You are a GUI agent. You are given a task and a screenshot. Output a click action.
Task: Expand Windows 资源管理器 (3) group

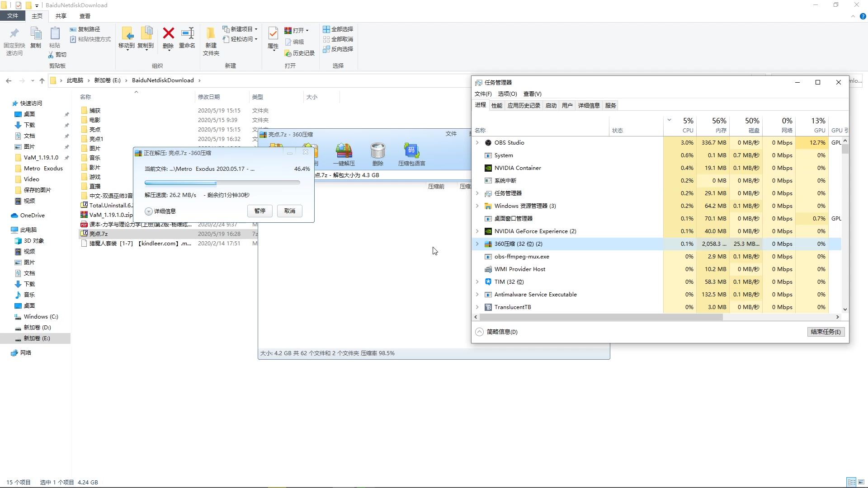(x=477, y=206)
